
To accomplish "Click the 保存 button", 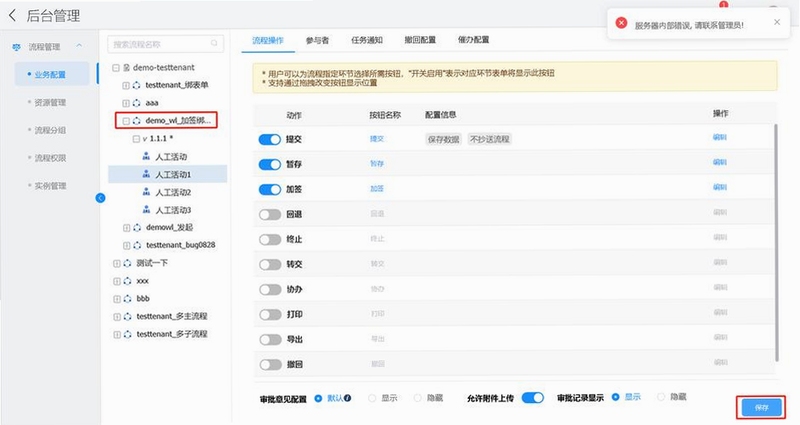I will 761,407.
